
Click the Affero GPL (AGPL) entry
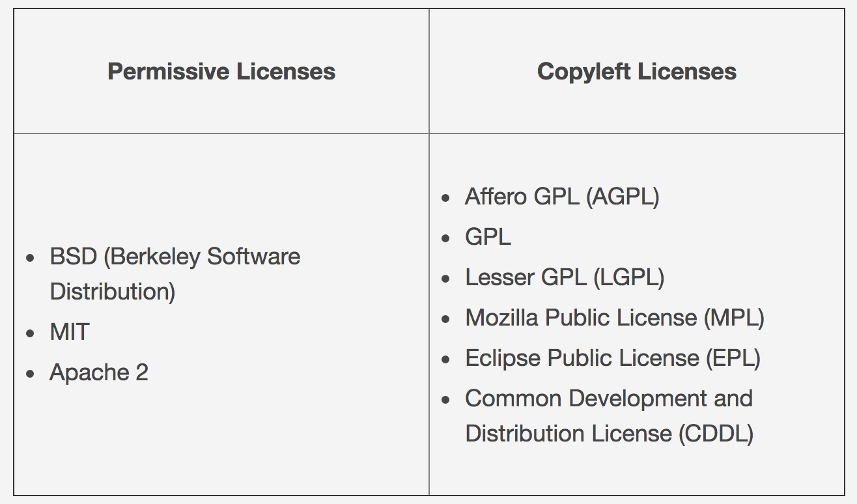pyautogui.click(x=561, y=197)
